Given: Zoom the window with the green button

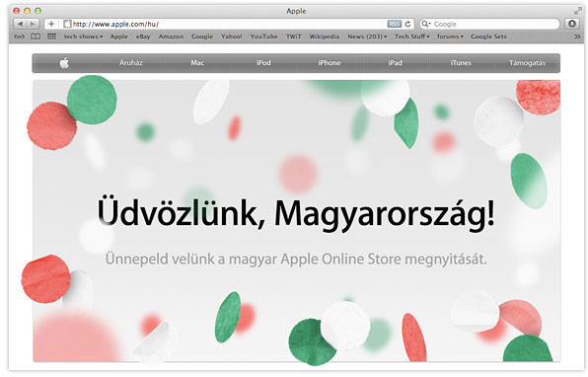Looking at the screenshot, I should coord(37,11).
